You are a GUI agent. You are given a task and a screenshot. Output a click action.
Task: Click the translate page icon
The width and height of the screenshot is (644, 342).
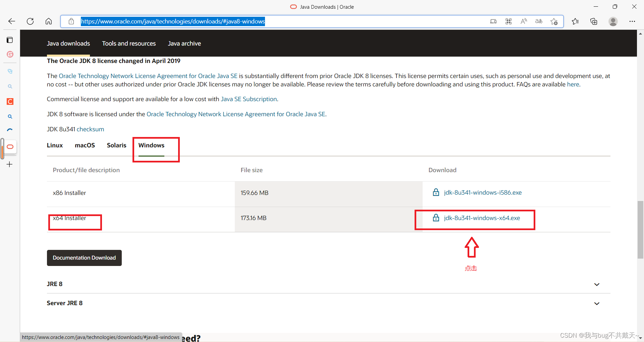[539, 21]
